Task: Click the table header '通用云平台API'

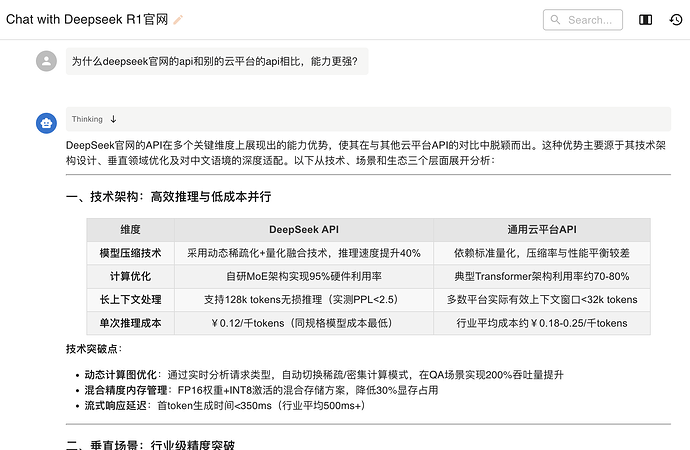Action: tap(542, 230)
